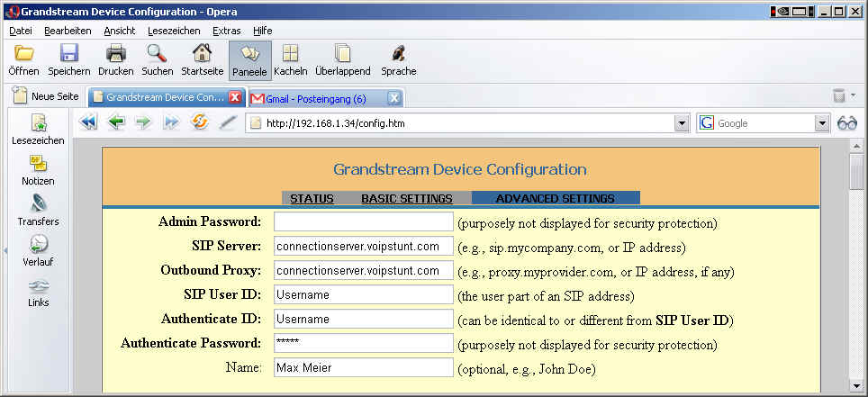
Task: Open the Notizen panel
Action: click(38, 170)
